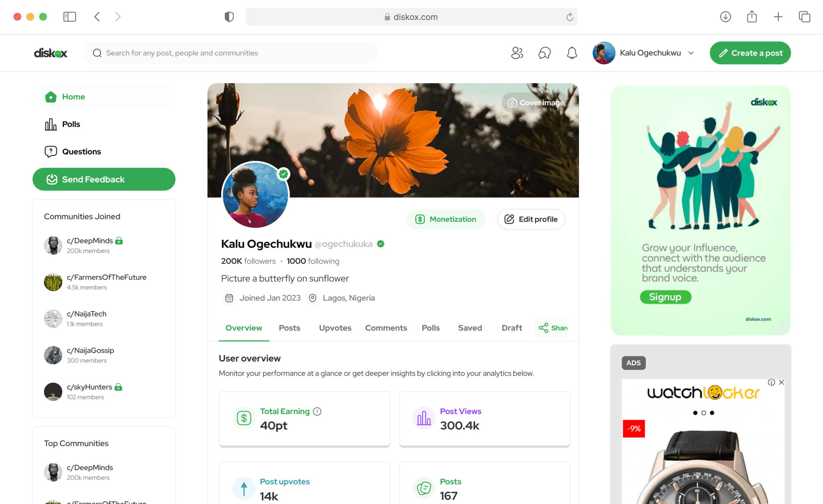This screenshot has width=823, height=504.
Task: Click the friends people icon in header
Action: 517,53
